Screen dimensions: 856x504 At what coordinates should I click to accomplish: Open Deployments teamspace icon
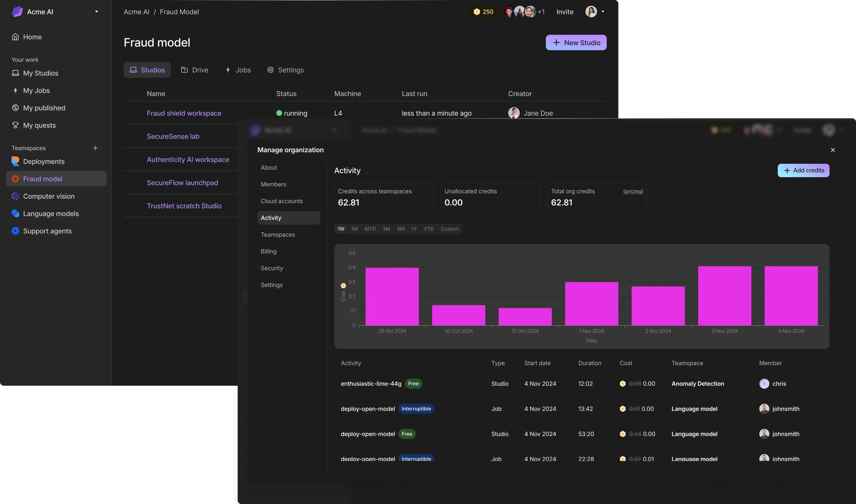point(15,161)
